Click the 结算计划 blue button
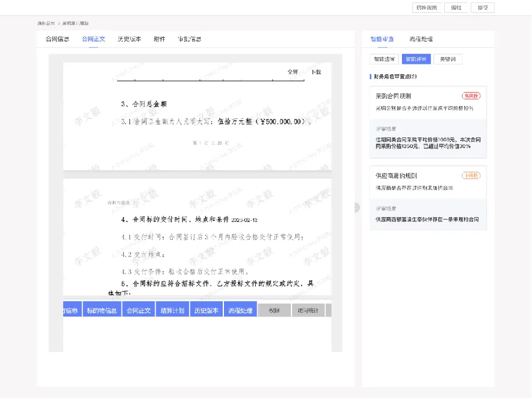The image size is (532, 398). point(172,310)
